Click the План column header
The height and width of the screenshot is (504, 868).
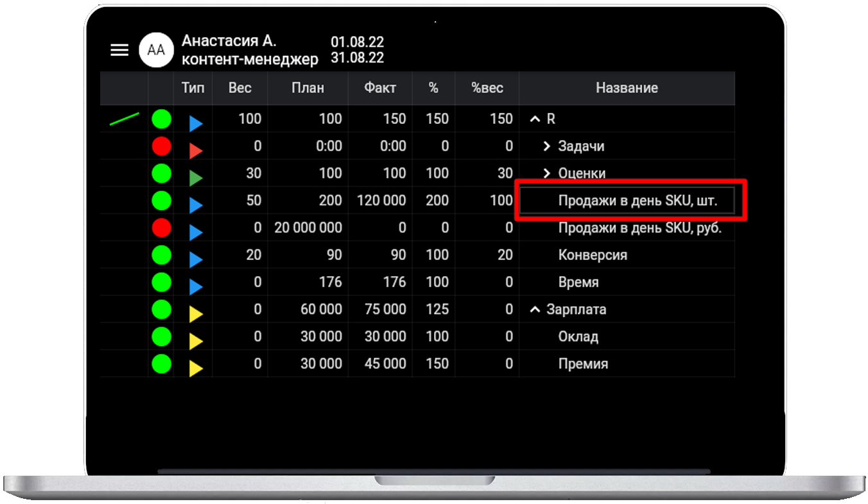[308, 88]
